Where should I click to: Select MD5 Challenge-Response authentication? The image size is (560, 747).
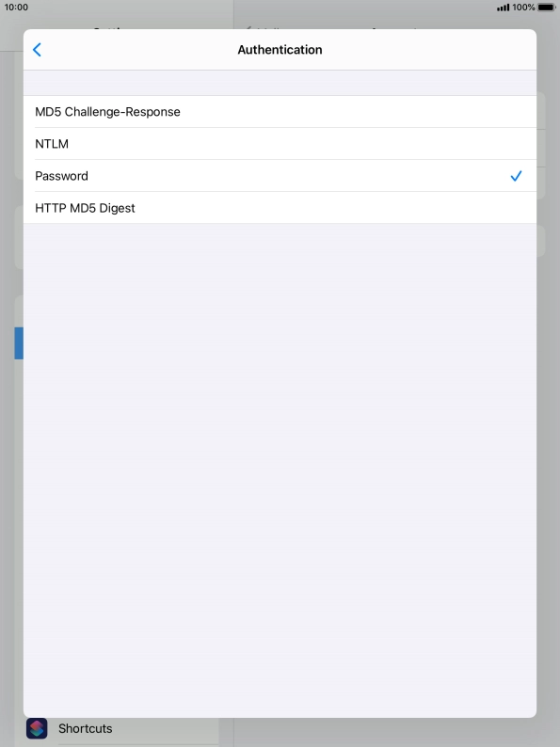pyautogui.click(x=280, y=111)
